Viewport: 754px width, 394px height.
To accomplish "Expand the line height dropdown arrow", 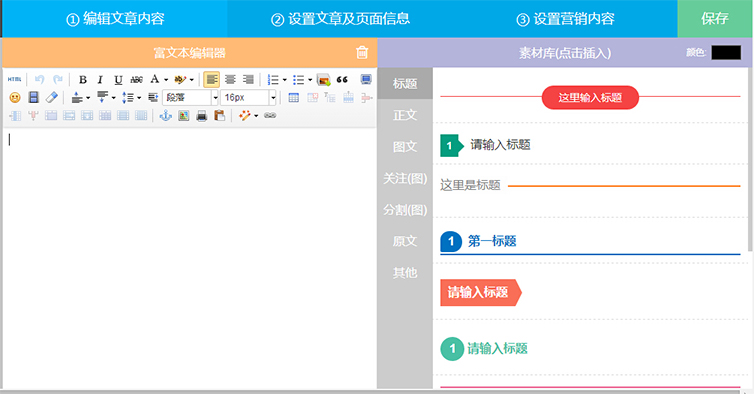I will (139, 98).
